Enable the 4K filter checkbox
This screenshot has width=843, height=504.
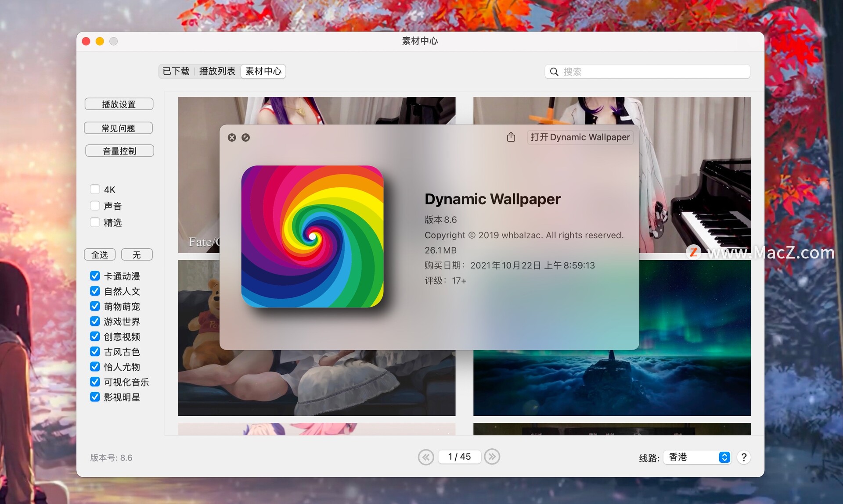[95, 189]
